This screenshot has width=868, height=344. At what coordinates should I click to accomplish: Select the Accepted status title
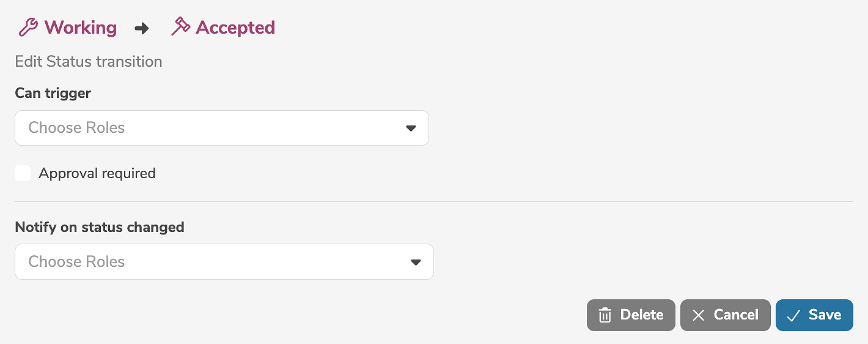pyautogui.click(x=235, y=28)
